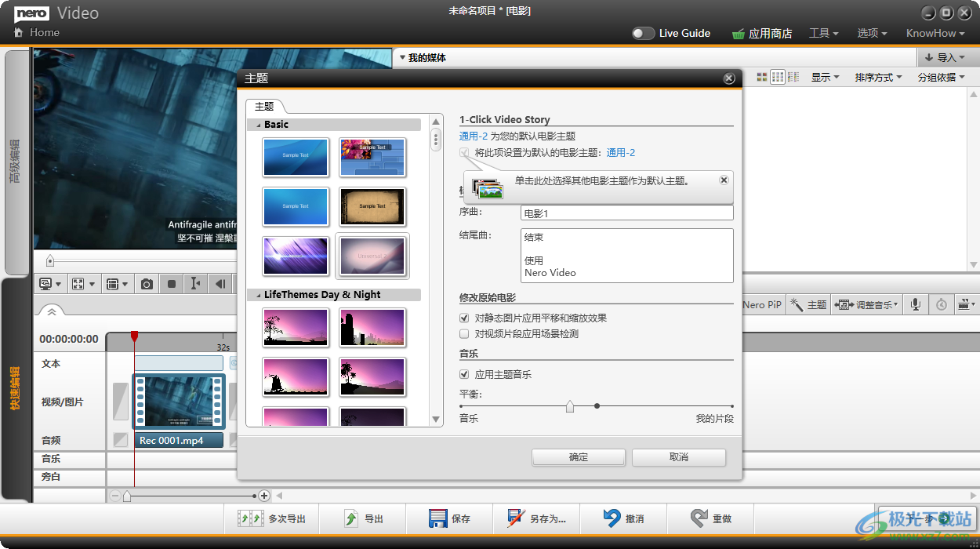
Task: Toggle set as default movie theme checkbox
Action: [x=464, y=152]
